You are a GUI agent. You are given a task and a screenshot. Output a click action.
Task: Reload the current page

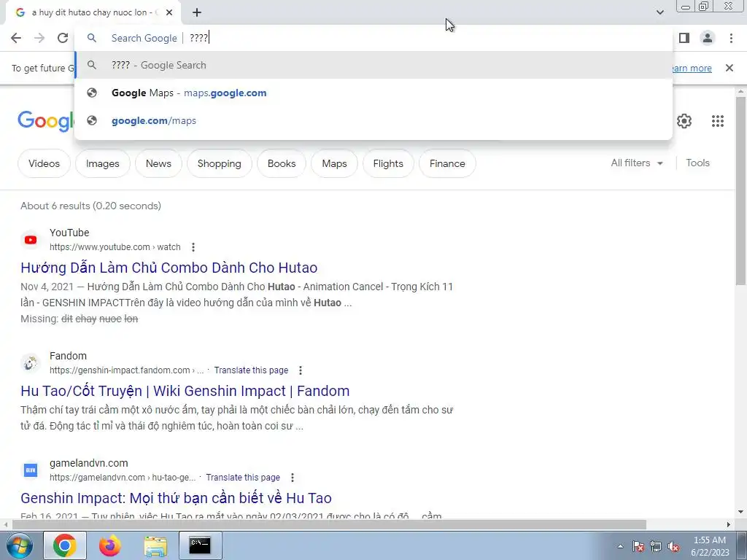pos(63,38)
